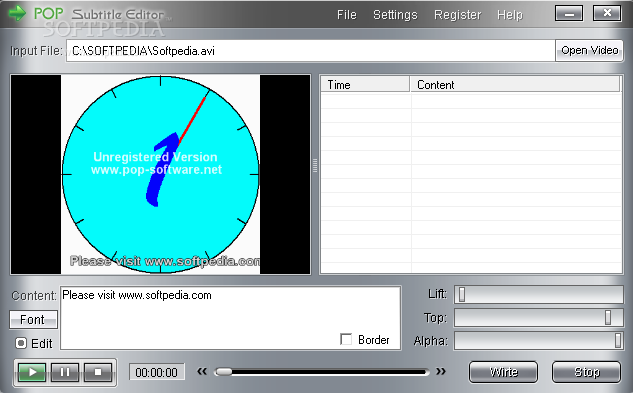This screenshot has width=633, height=393.
Task: Open the Help menu
Action: tap(509, 15)
